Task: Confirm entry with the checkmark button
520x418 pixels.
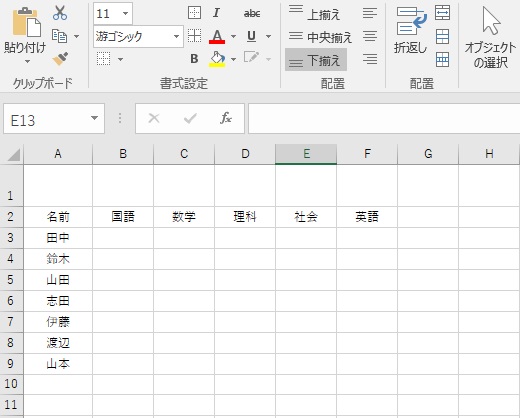Action: 190,118
